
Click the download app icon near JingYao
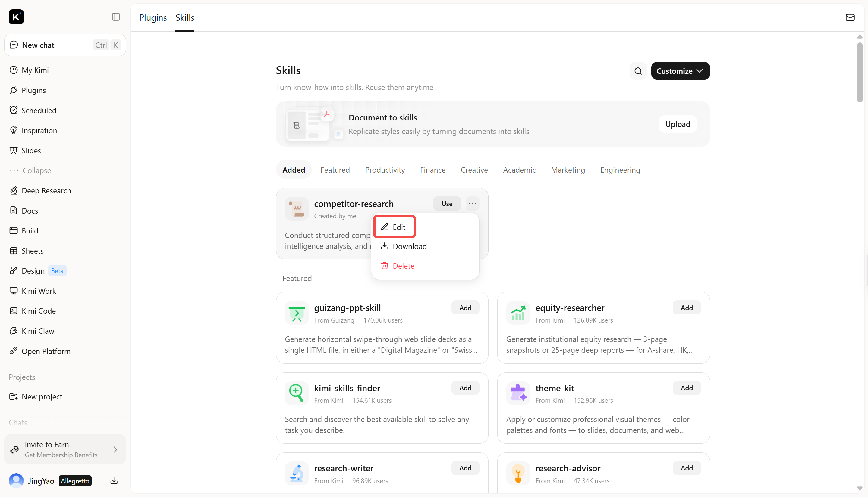pos(114,481)
